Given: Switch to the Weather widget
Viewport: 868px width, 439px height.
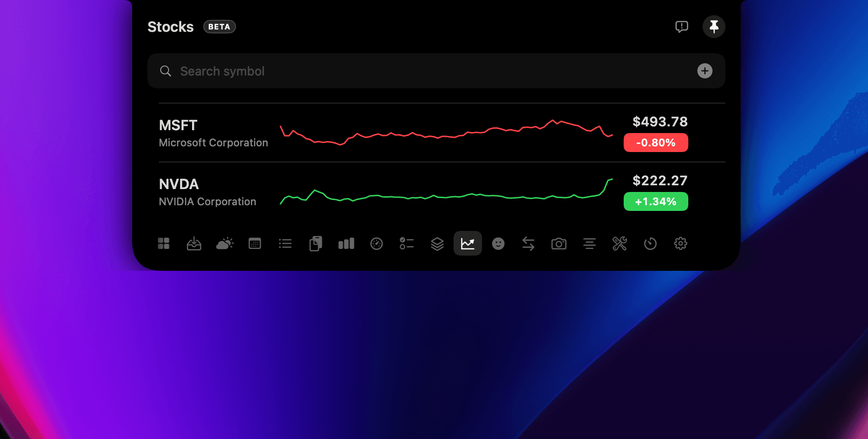Looking at the screenshot, I should click(224, 244).
